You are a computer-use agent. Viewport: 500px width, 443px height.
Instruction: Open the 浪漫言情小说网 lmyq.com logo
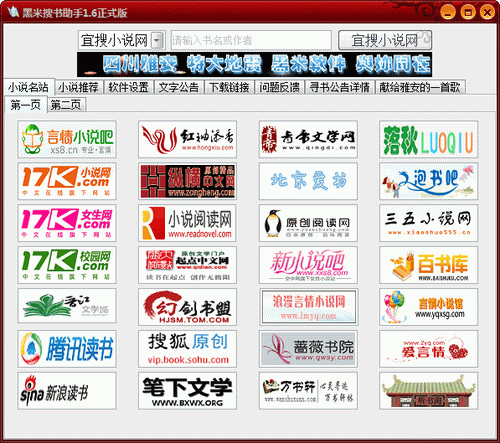click(x=308, y=307)
